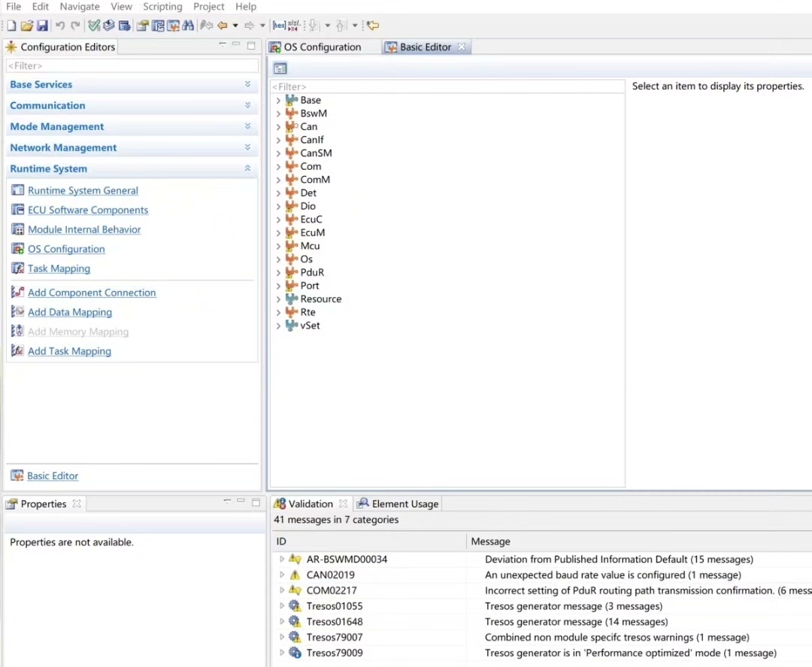Screen dimensions: 812x667
Task: Click gear icon beside Tresos01055
Action: 295,606
